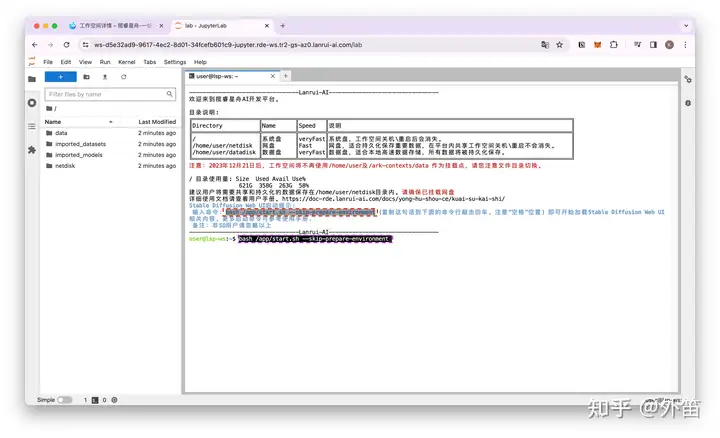Refresh the file browser list

click(x=124, y=77)
